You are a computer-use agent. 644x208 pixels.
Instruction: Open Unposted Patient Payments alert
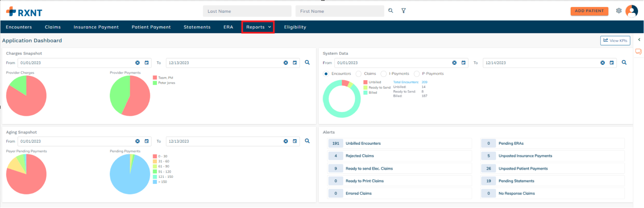click(x=553, y=169)
